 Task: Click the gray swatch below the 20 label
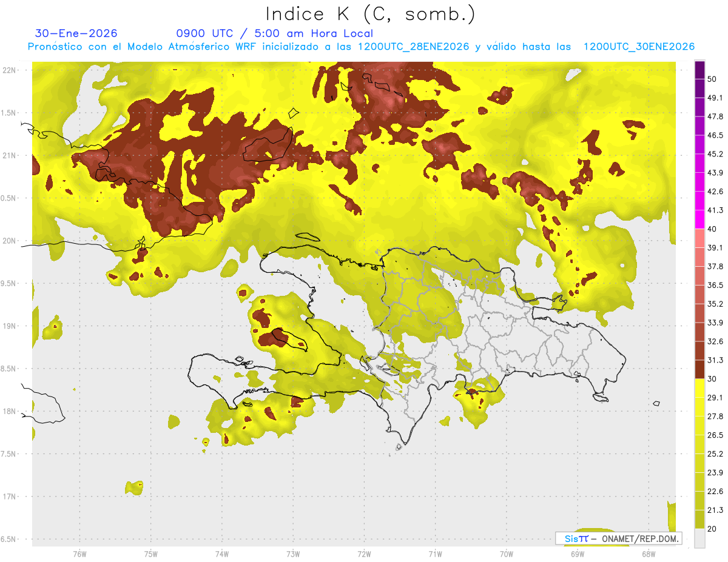[x=700, y=538]
